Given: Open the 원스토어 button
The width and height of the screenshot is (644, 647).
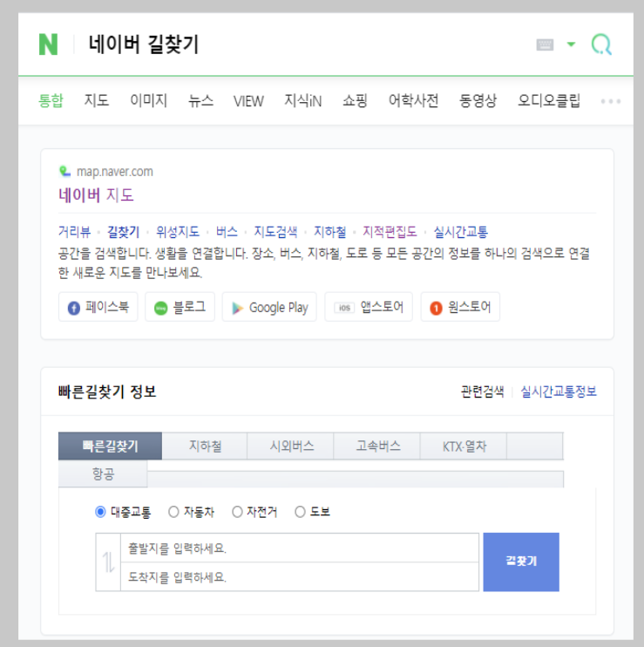Looking at the screenshot, I should coord(460,307).
